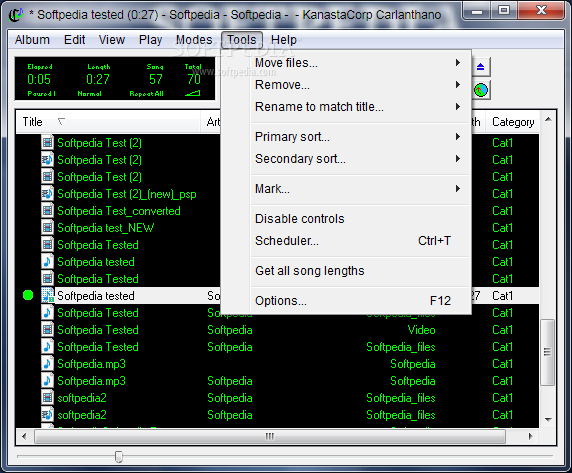Expand the Mark submenu arrow
The height and width of the screenshot is (473, 572).
(x=458, y=189)
